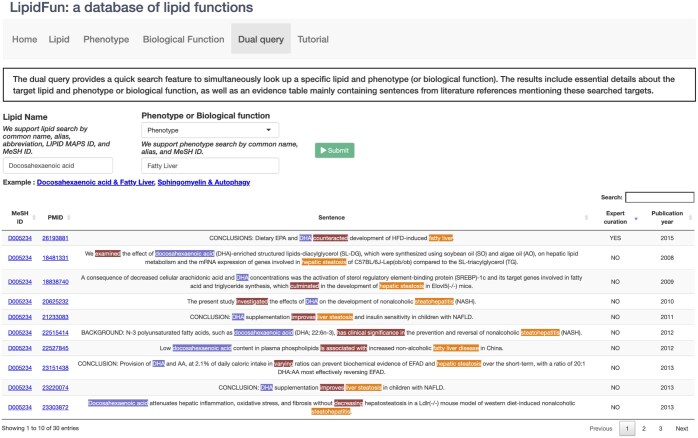Screen dimensions: 698x438
Task: Go to results page 2
Action: (644, 428)
